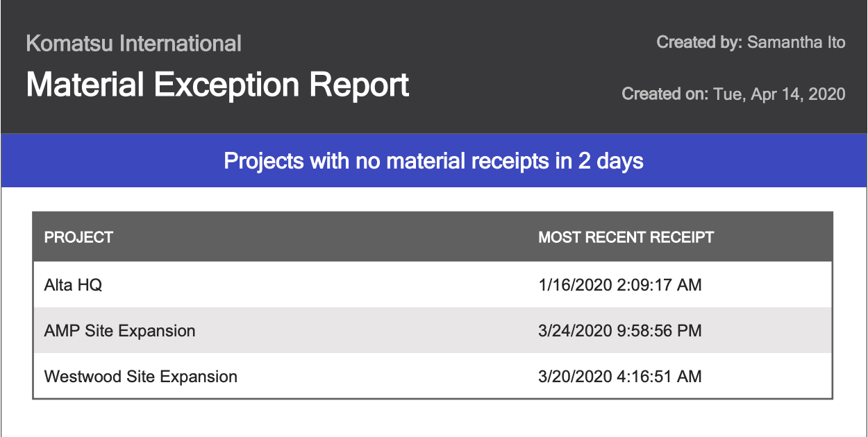This screenshot has height=437, width=868.
Task: Select the Komatsu International company name
Action: click(134, 44)
